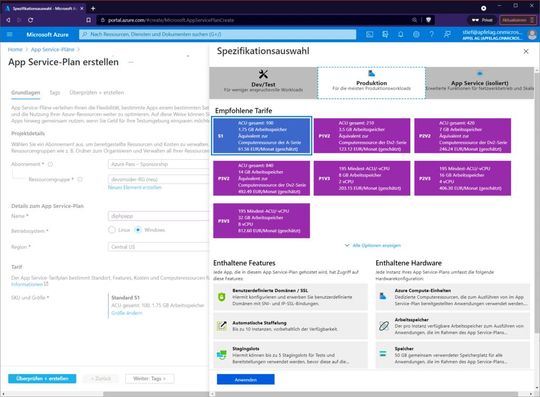Select the Windows operating system option
The height and width of the screenshot is (397, 540).
coord(138,230)
